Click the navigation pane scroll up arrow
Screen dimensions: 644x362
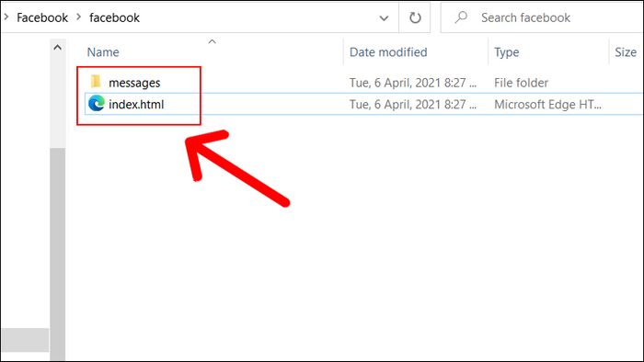57,48
